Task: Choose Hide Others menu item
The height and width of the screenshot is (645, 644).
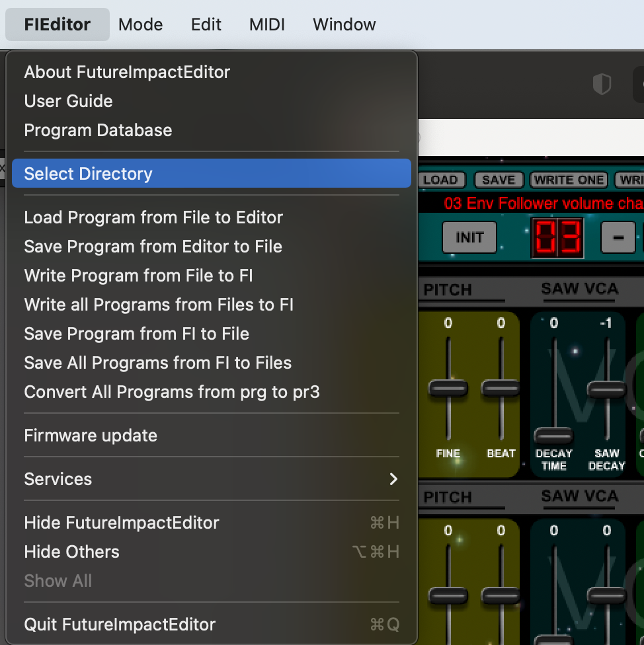Action: click(x=212, y=552)
